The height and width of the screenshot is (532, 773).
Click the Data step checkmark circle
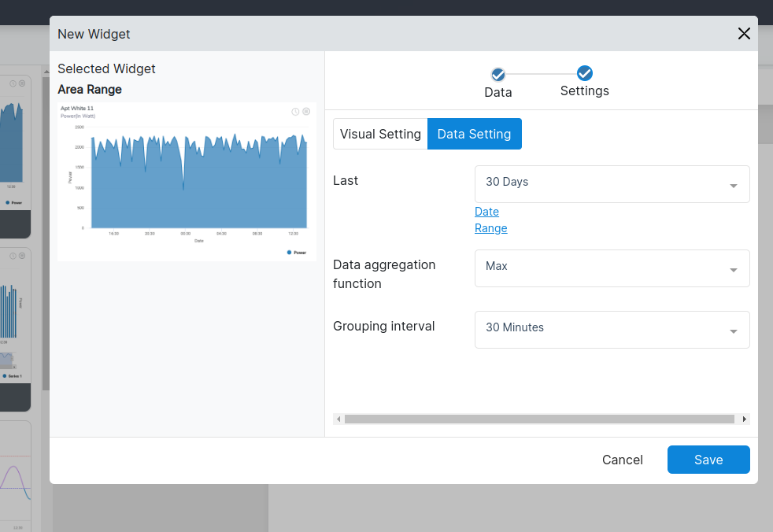click(x=497, y=74)
